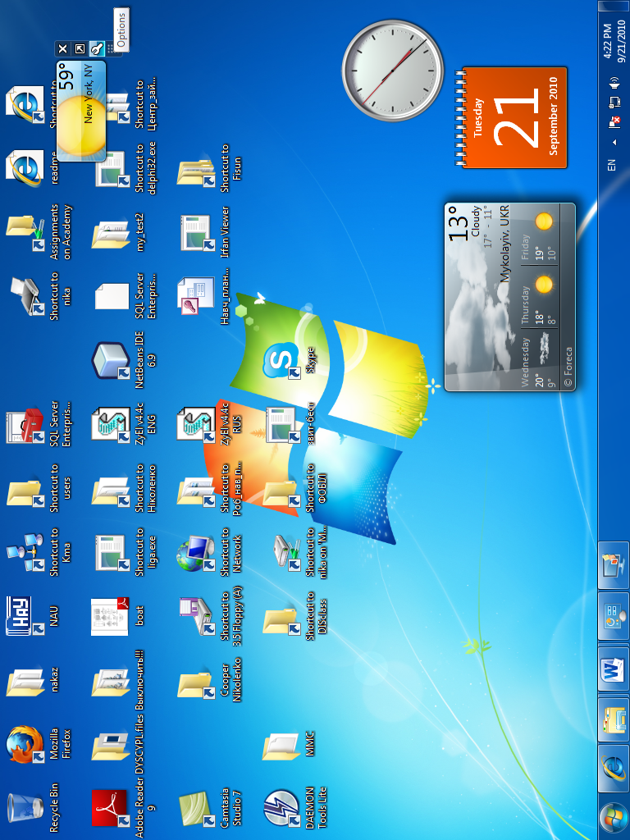Click the EN language indicator
The image size is (630, 840).
tap(612, 164)
